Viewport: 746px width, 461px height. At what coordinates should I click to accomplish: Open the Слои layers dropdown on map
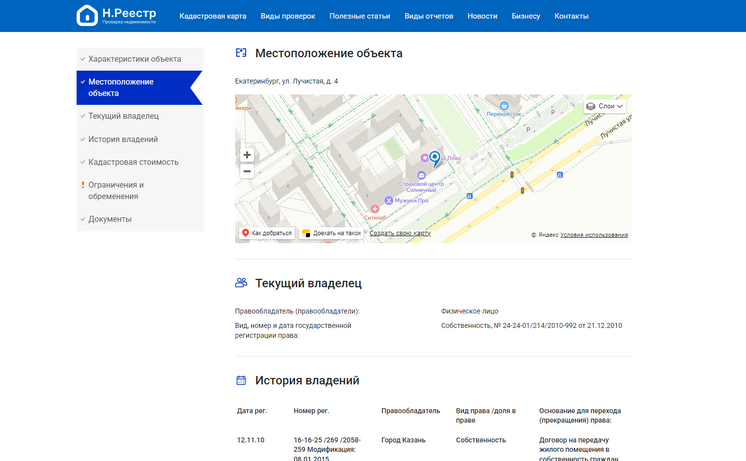[605, 106]
